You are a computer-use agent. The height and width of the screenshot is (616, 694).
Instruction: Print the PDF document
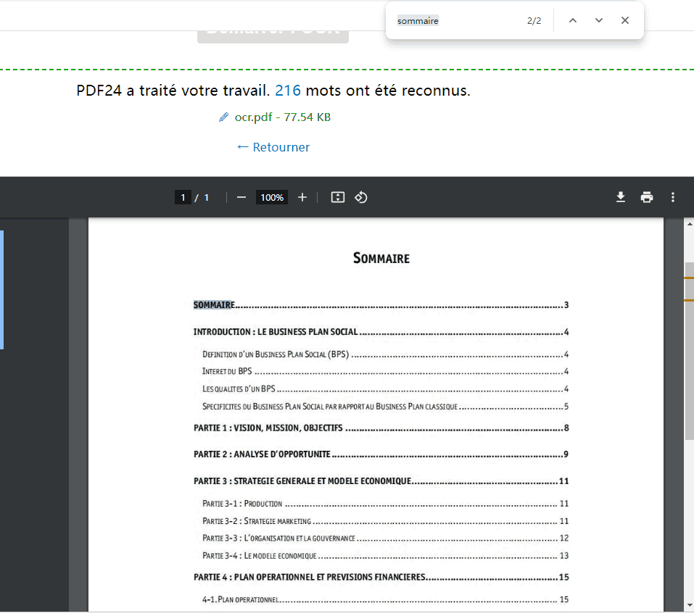[647, 197]
